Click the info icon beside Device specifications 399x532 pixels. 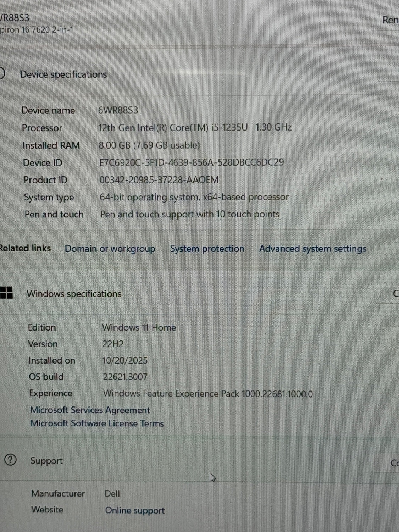click(2, 73)
